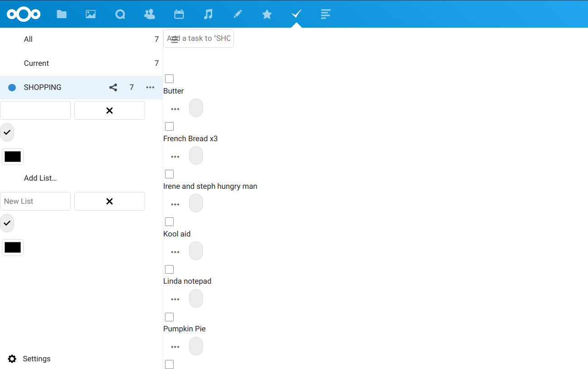The width and height of the screenshot is (588, 369).
Task: Cancel New List with the X button
Action: coord(110,201)
